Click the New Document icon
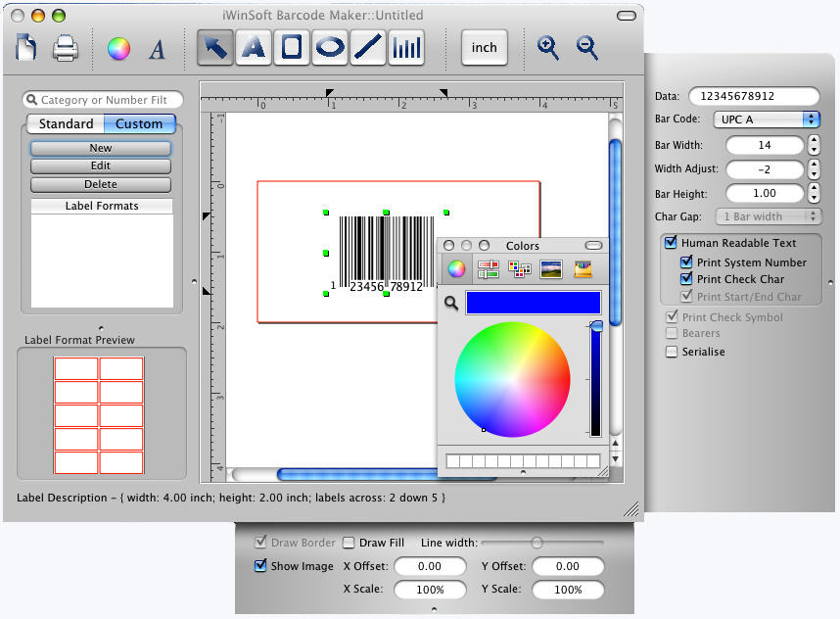 point(26,47)
